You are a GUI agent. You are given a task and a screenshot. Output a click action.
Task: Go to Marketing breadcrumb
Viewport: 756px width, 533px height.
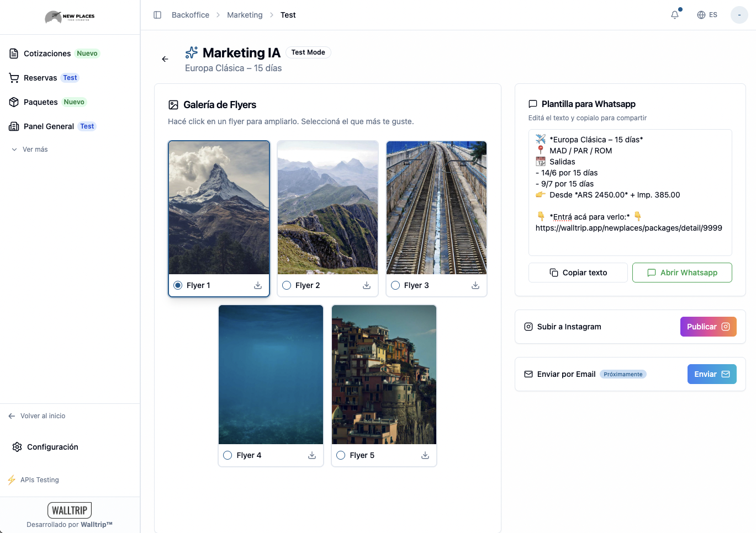point(245,15)
